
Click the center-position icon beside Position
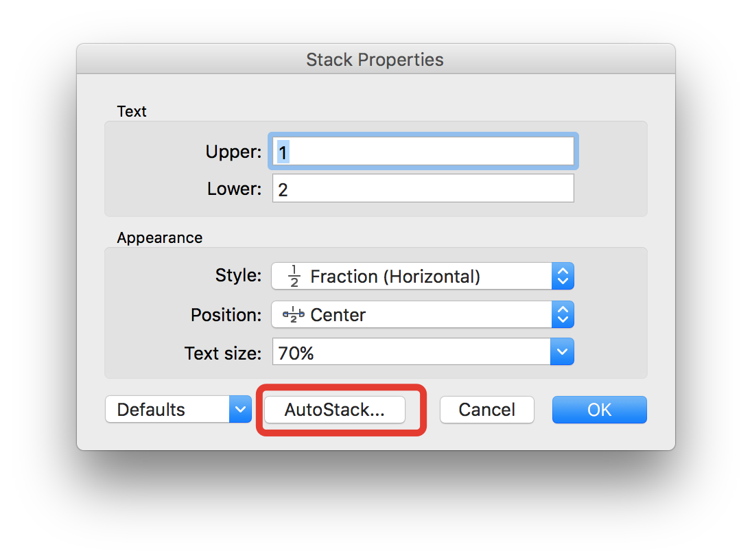pyautogui.click(x=292, y=314)
